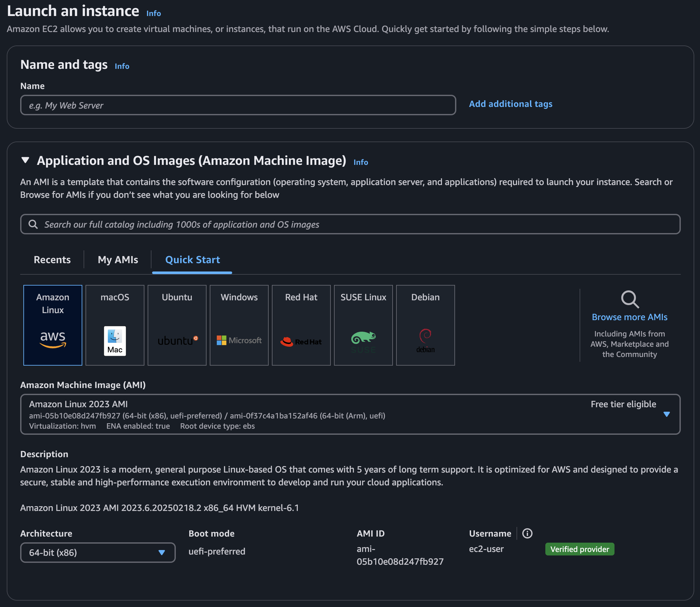Click the Verified provider badge

[579, 549]
